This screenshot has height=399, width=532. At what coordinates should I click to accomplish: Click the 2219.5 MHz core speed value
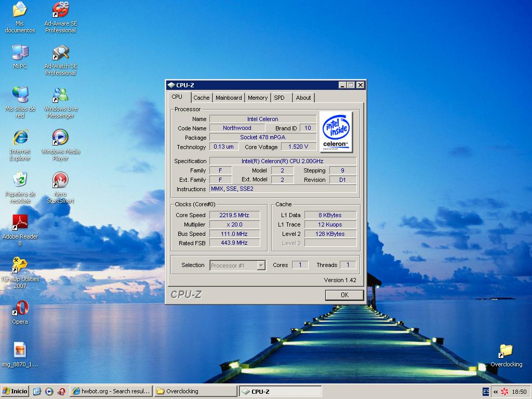tap(234, 215)
